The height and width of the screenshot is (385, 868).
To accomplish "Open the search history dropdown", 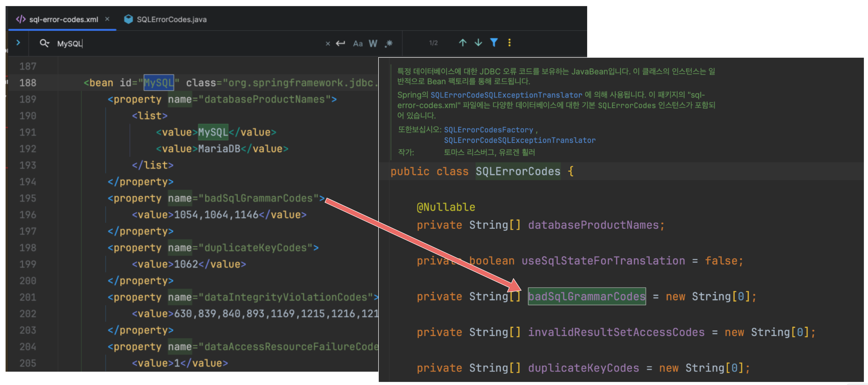I will pos(45,43).
